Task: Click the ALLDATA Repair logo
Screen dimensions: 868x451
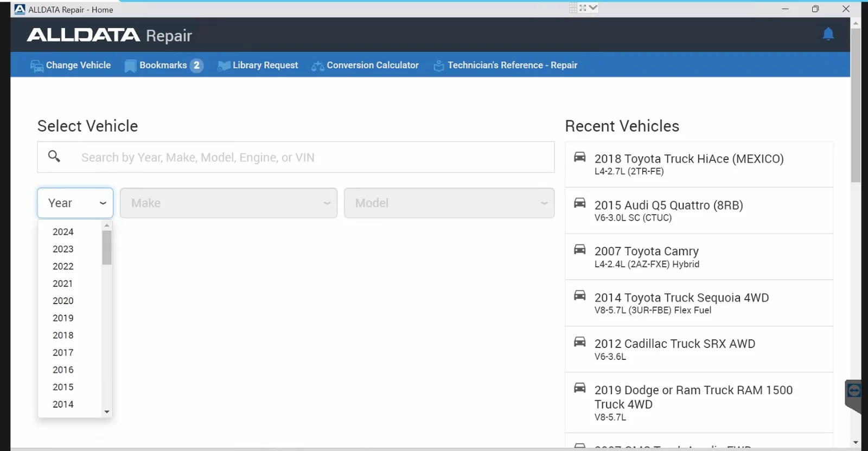Action: tap(110, 35)
